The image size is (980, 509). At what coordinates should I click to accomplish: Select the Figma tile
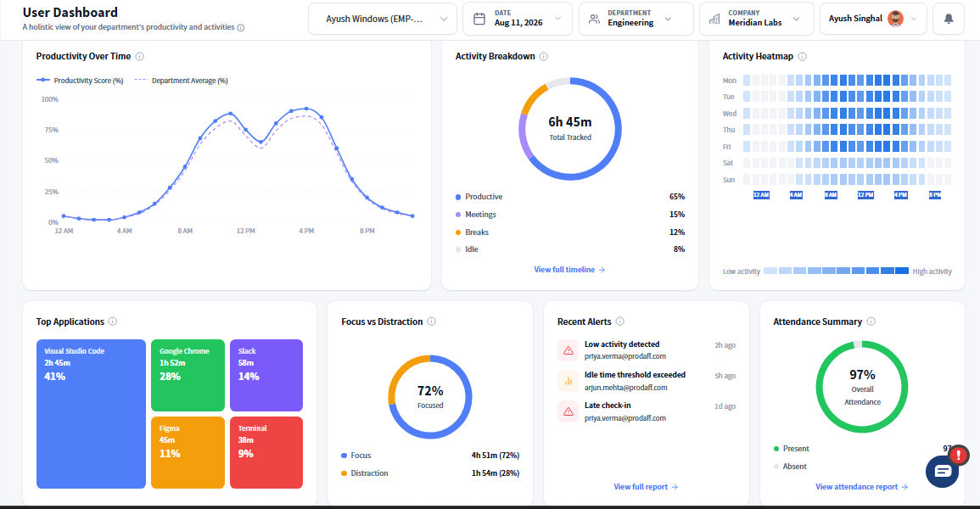(x=188, y=452)
